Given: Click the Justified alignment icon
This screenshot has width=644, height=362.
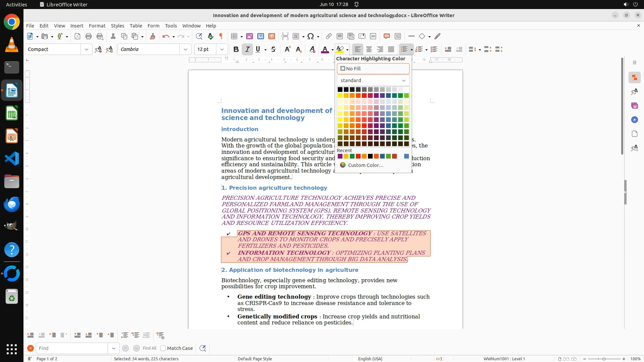Looking at the screenshot, I should coord(391,49).
